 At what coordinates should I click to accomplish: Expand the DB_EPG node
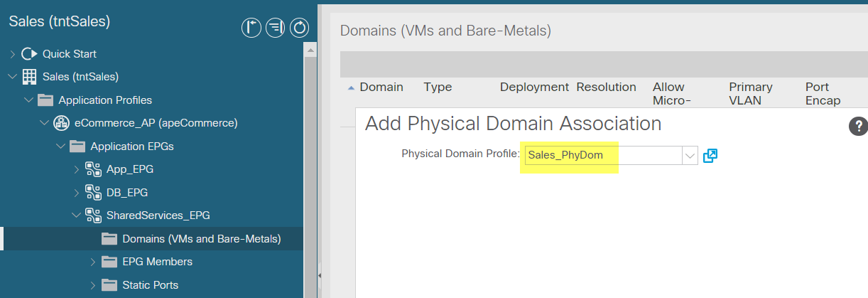tap(77, 193)
